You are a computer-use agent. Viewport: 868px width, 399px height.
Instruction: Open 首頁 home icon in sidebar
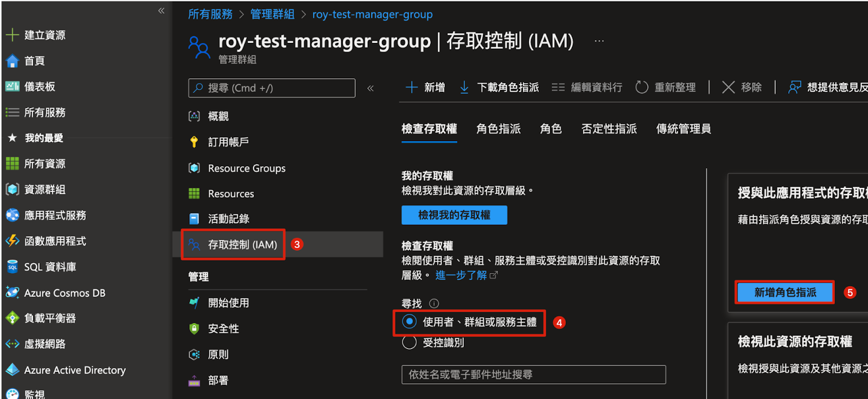click(x=12, y=61)
